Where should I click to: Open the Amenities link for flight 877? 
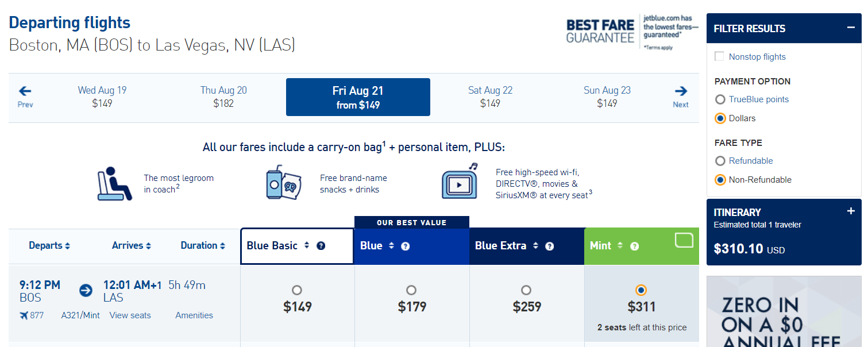point(194,315)
